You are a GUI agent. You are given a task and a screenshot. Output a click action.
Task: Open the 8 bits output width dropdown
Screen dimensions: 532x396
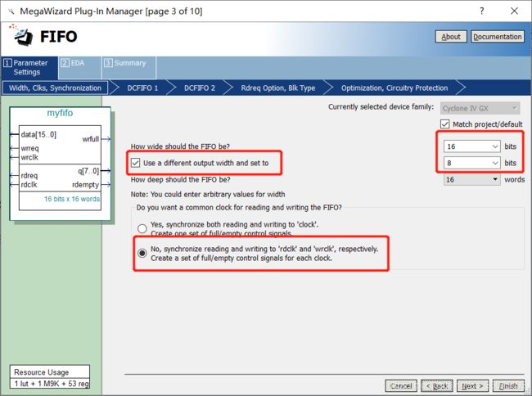[x=471, y=163]
